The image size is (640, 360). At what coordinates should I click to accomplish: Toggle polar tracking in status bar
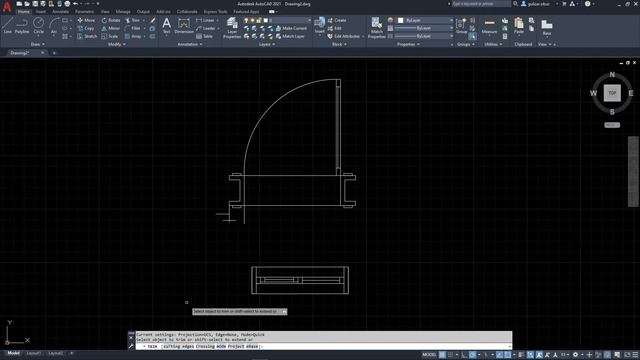[x=473, y=355]
